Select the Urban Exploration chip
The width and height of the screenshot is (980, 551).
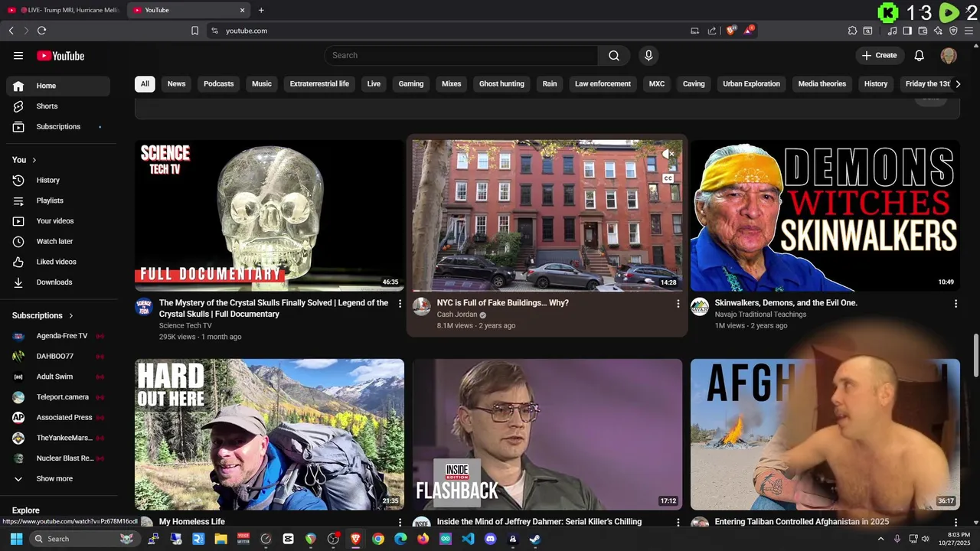pyautogui.click(x=752, y=84)
